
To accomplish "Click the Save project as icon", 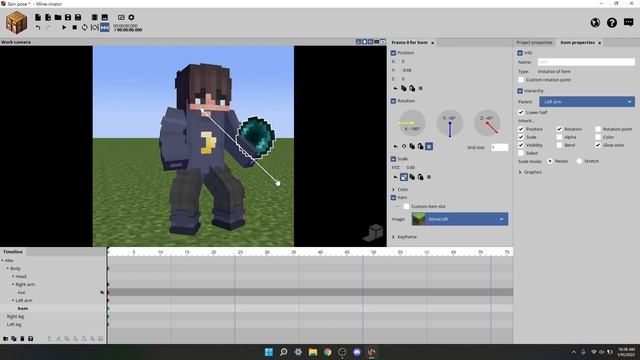I will click(x=78, y=17).
